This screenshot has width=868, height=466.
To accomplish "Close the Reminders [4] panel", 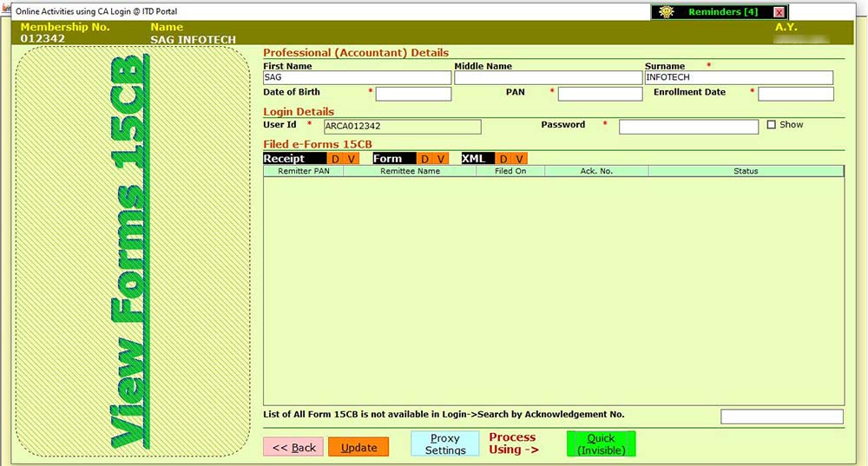I will pyautogui.click(x=779, y=12).
